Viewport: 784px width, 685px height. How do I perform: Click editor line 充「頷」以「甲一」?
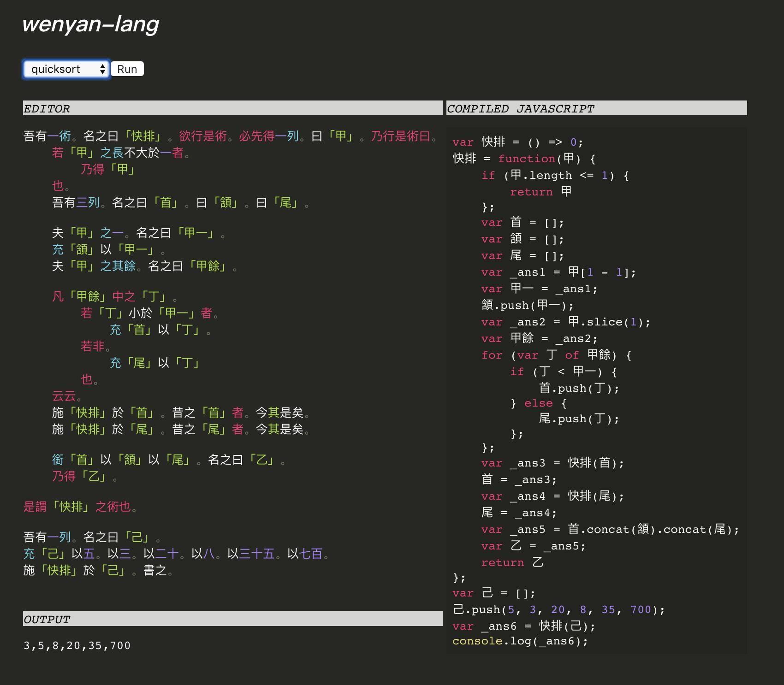(x=109, y=249)
